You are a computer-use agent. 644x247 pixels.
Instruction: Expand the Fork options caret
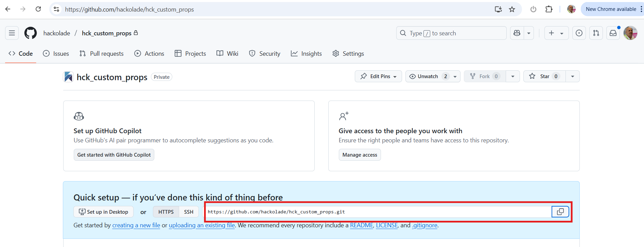(x=513, y=76)
